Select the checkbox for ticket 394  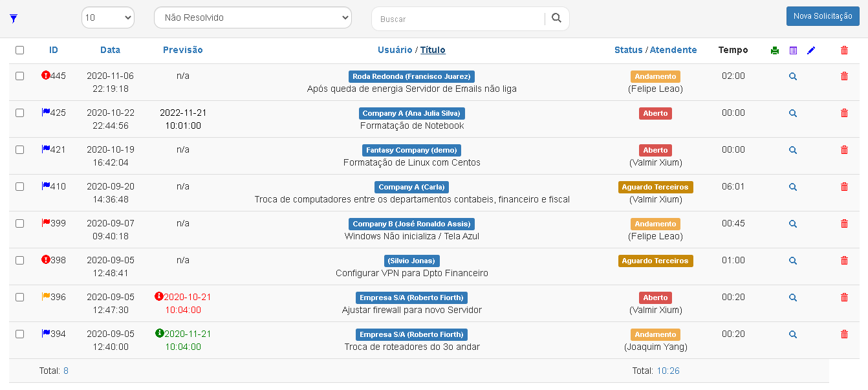pos(19,334)
